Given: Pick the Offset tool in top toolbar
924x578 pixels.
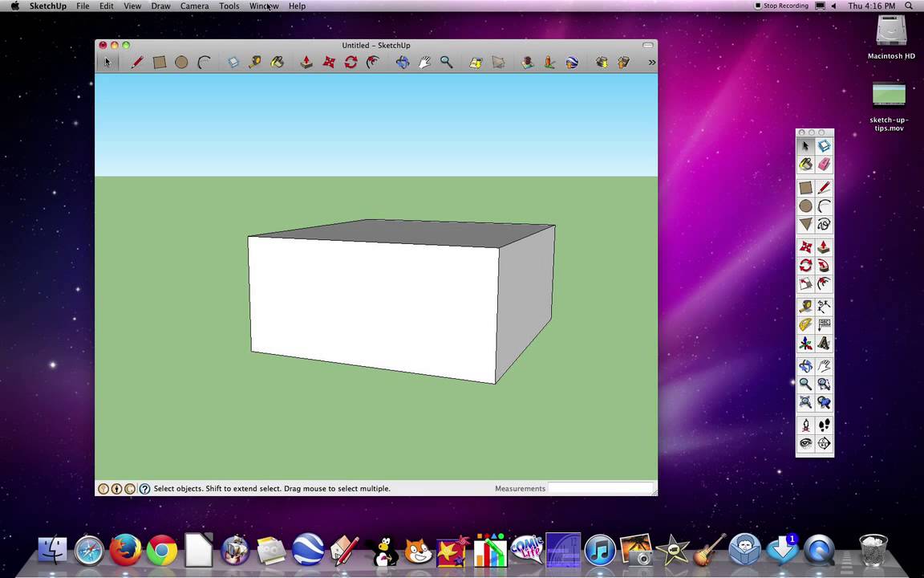Looking at the screenshot, I should point(373,62).
